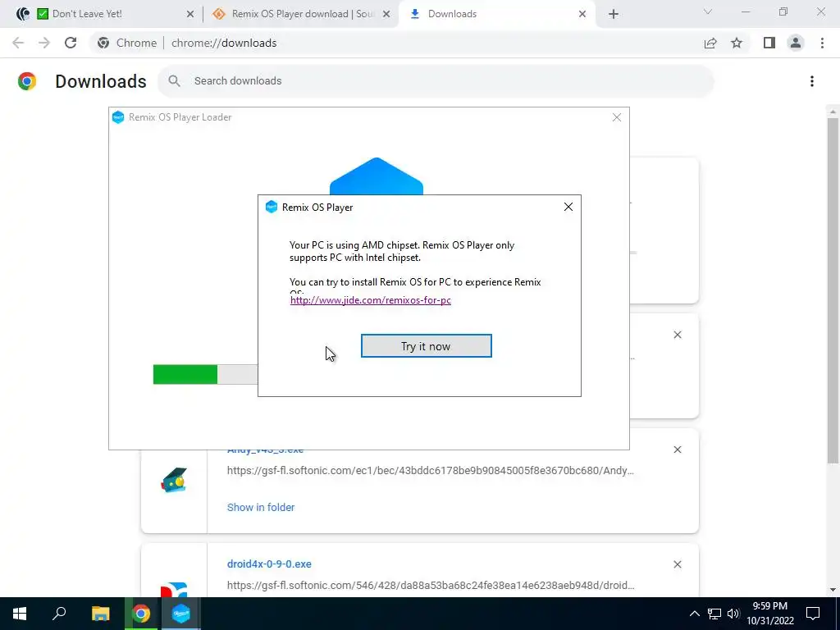Remove the Andy download entry from list
This screenshot has height=630, width=840.
677,450
